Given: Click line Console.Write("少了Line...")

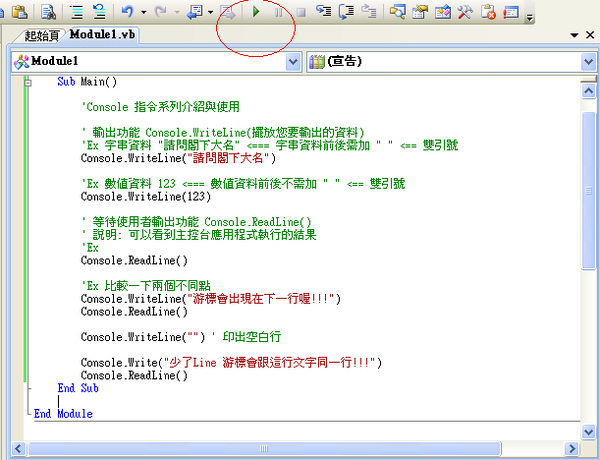Looking at the screenshot, I should tap(231, 363).
